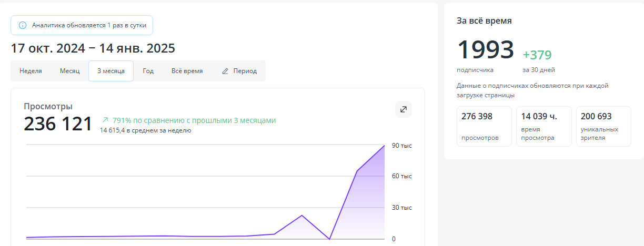Switch to the Месяц tab
644x246 pixels.
tap(69, 71)
